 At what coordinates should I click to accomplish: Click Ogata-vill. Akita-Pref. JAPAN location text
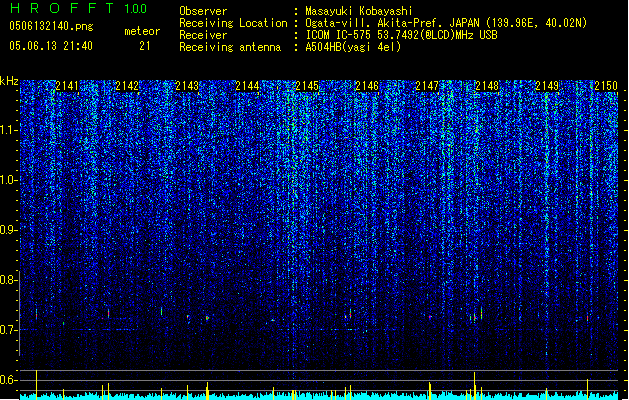[x=446, y=23]
